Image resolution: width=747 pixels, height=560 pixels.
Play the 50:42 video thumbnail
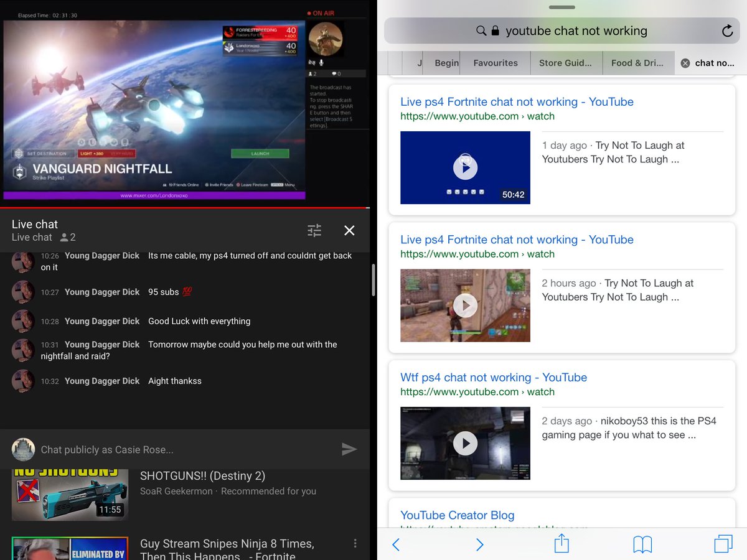[x=465, y=167]
